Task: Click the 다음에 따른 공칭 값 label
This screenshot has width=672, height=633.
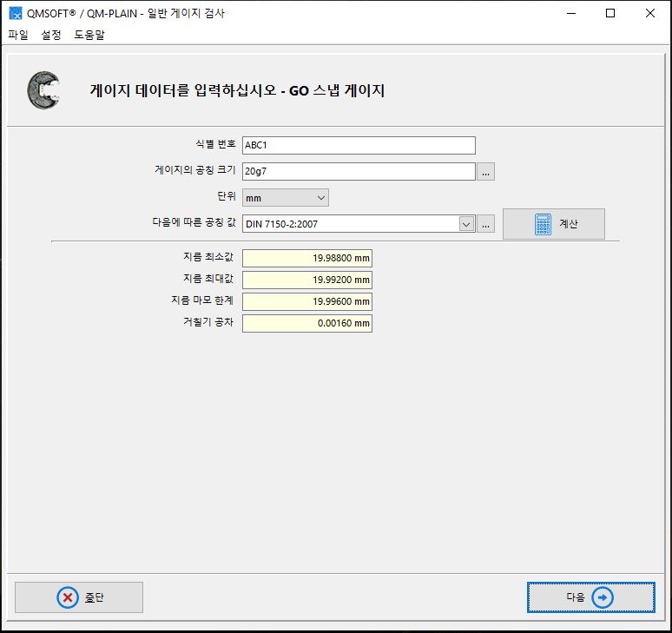Action: coord(194,222)
